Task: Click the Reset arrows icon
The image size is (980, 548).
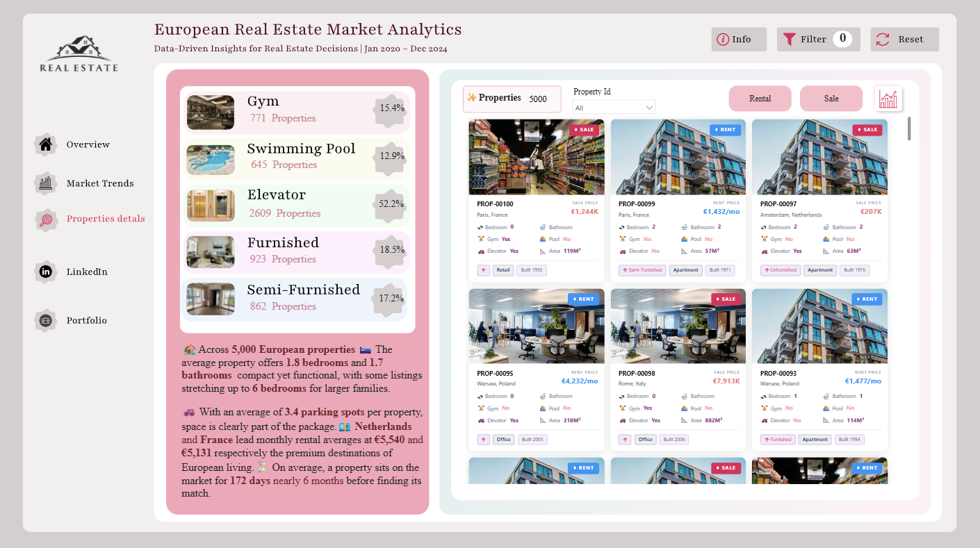Action: point(883,40)
